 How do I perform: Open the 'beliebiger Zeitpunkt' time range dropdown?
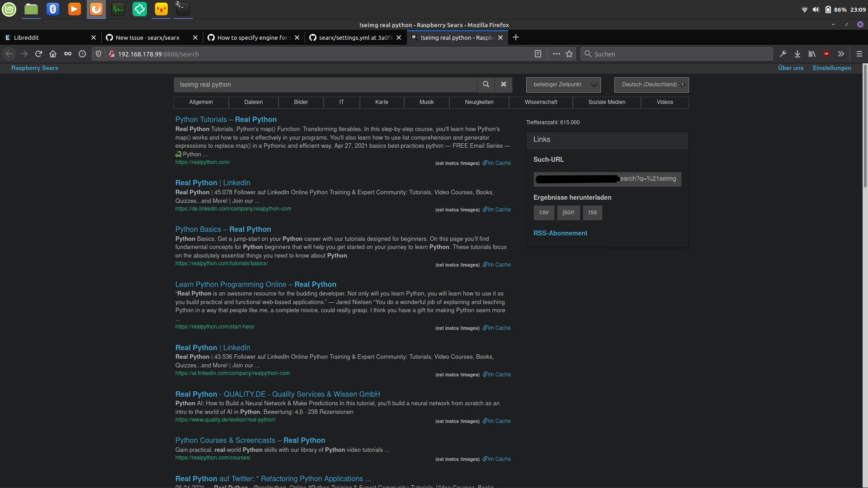click(563, 84)
